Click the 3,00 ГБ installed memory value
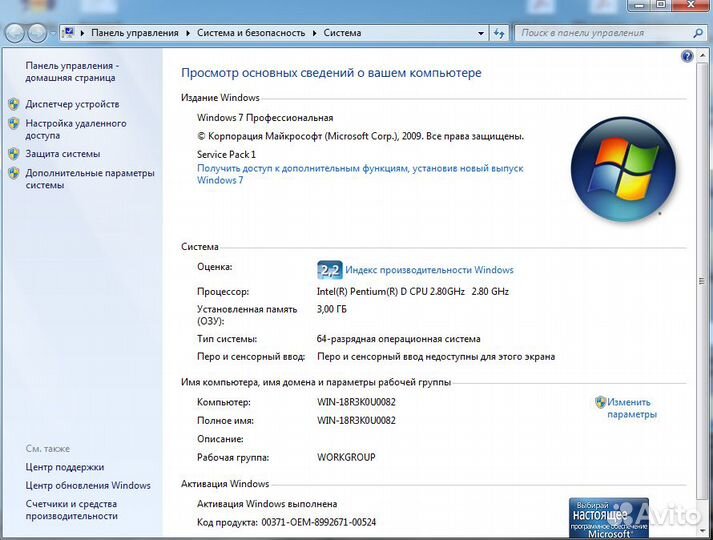 [x=331, y=309]
